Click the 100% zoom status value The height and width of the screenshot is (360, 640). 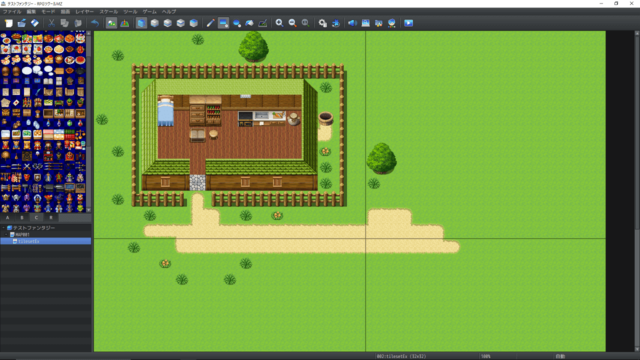coord(485,356)
